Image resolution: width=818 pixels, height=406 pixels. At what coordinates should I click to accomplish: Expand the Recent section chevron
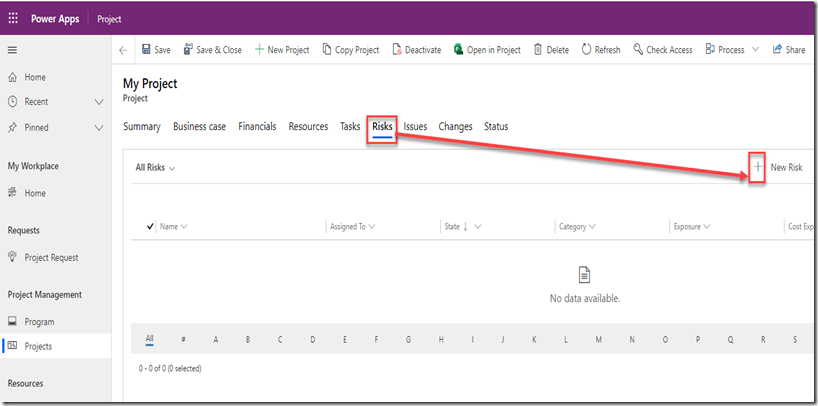(98, 102)
